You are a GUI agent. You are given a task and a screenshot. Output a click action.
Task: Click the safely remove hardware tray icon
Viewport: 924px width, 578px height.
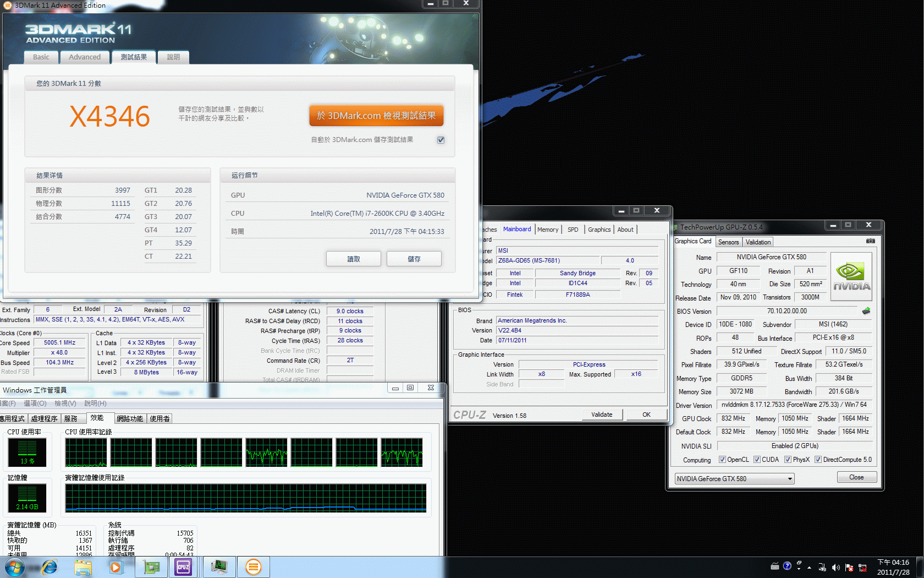point(822,568)
